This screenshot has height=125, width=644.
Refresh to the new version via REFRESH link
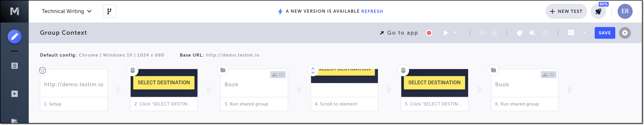click(372, 11)
